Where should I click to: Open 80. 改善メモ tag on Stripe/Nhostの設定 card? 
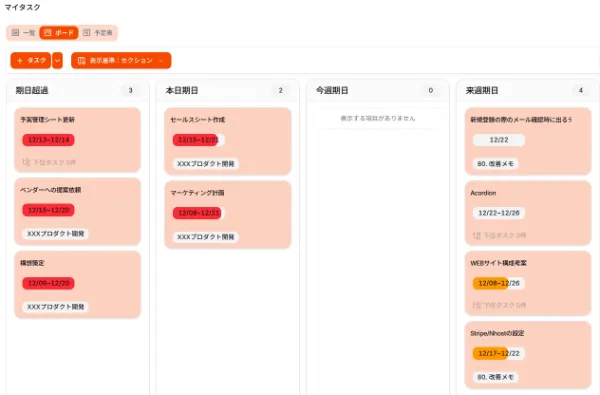496,377
